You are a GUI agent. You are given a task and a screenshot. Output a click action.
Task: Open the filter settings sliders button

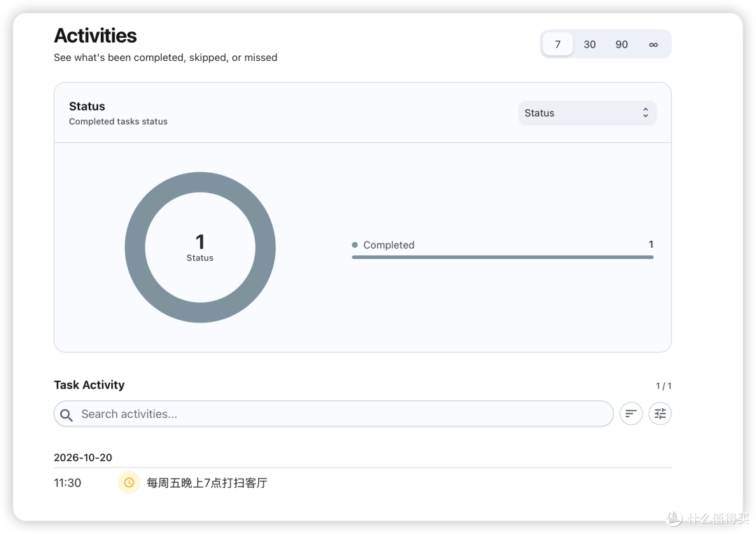pos(660,414)
